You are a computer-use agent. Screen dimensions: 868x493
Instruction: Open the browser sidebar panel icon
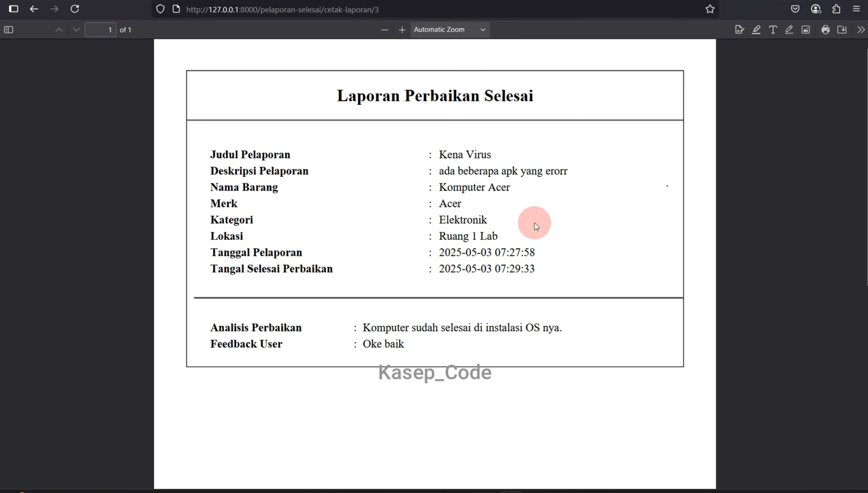[14, 9]
